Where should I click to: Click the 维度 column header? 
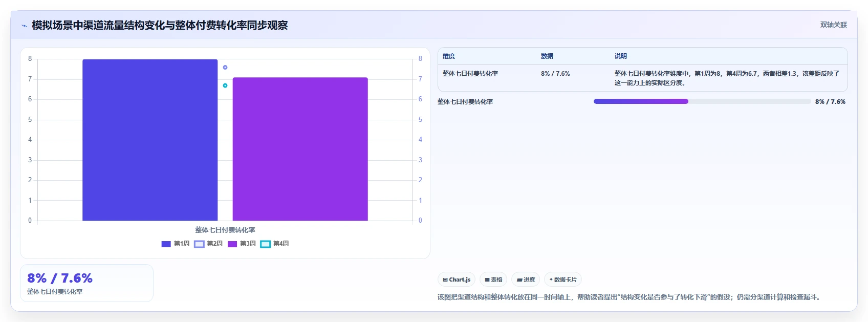click(x=449, y=56)
